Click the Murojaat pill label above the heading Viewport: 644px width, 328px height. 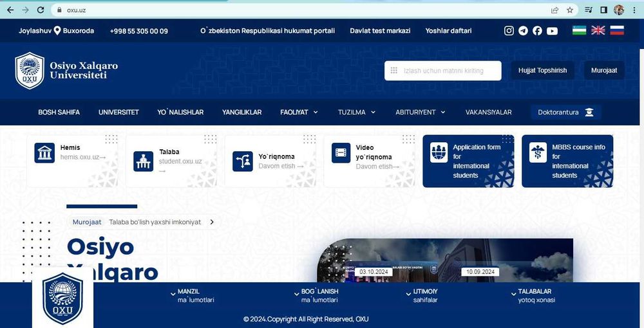(87, 222)
